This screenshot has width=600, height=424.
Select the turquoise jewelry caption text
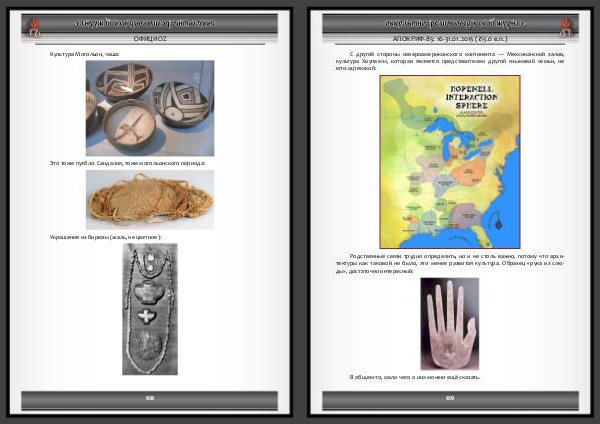[x=105, y=237]
